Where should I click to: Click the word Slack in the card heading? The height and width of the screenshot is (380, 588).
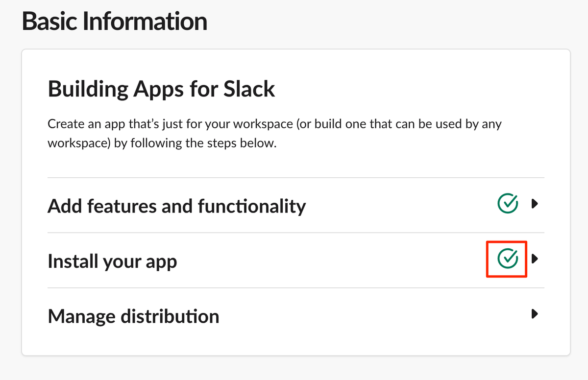(249, 90)
